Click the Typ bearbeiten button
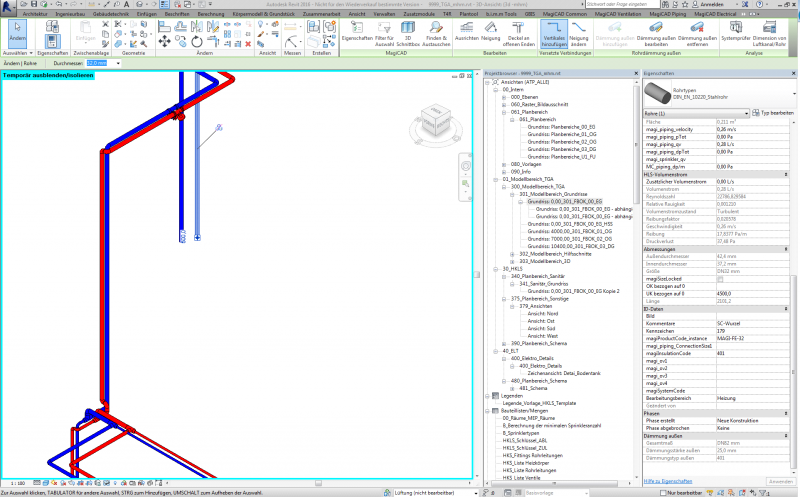Image resolution: width=800 pixels, height=497 pixels. (774, 115)
